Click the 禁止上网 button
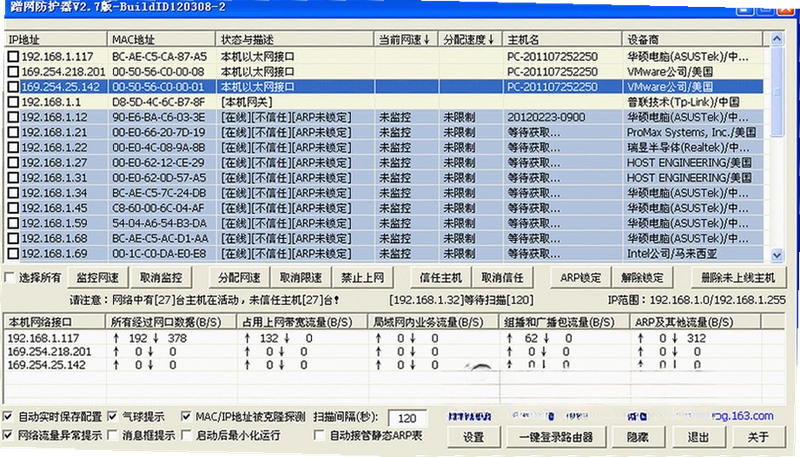Viewport: 800px width, 457px height. pyautogui.click(x=362, y=277)
